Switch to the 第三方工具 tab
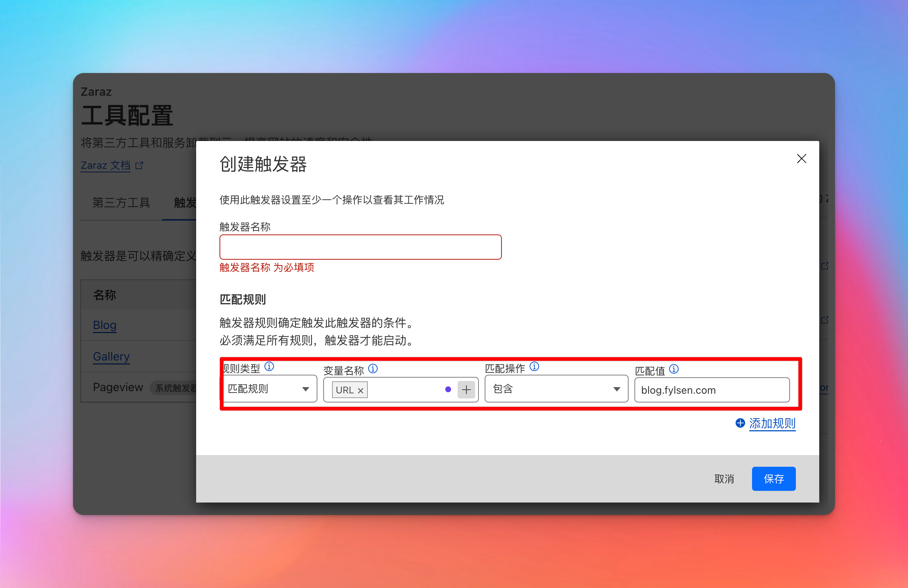908x588 pixels. (x=121, y=202)
